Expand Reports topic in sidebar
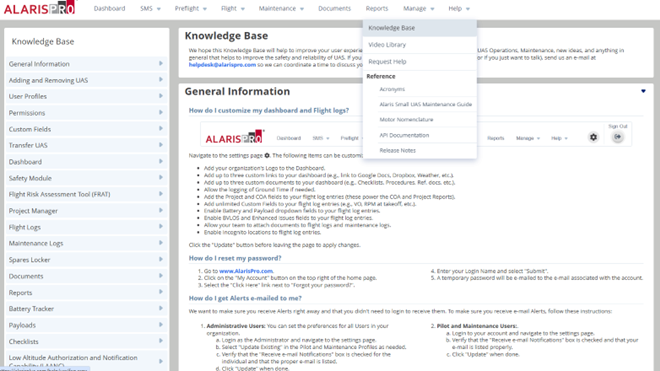660x371 pixels. click(86, 292)
